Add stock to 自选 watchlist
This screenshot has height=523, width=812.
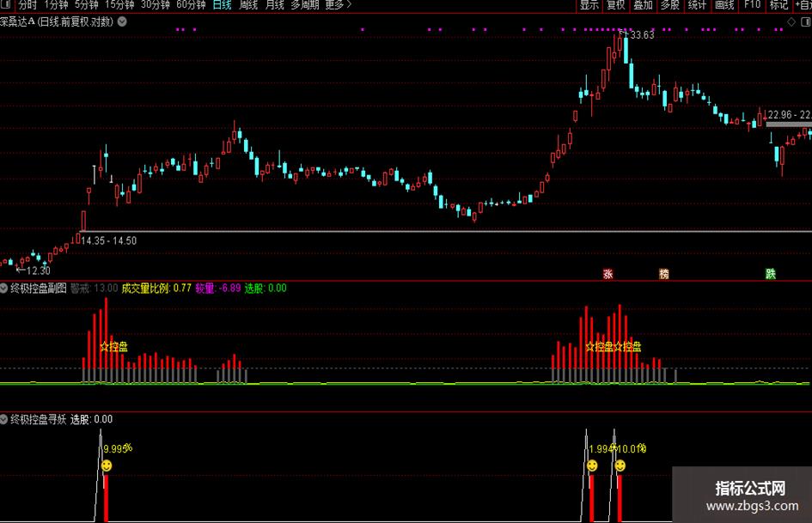(803, 5)
